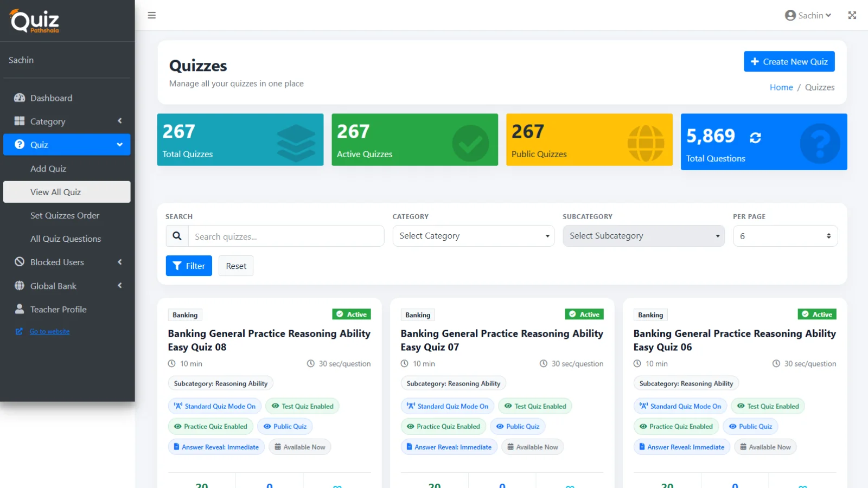Click the Reset button
Screen dimensions: 868x488
pos(236,266)
